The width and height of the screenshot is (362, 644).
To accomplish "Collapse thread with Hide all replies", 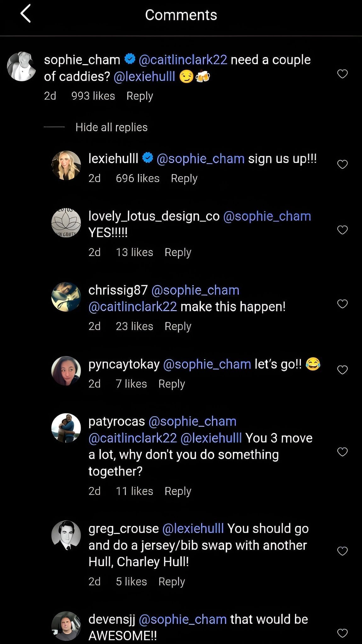I will click(111, 127).
